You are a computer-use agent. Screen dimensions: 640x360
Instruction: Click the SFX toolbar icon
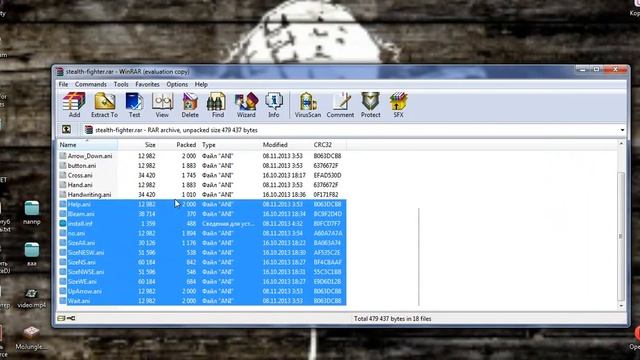pos(398,104)
